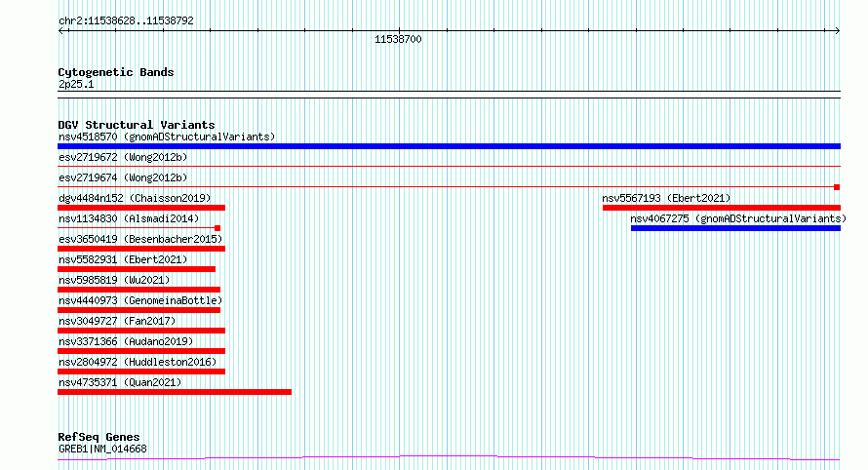Click the esv2719674 (Wong2012b) label
Image resolution: width=868 pixels, height=470 pixels.
[x=123, y=177]
